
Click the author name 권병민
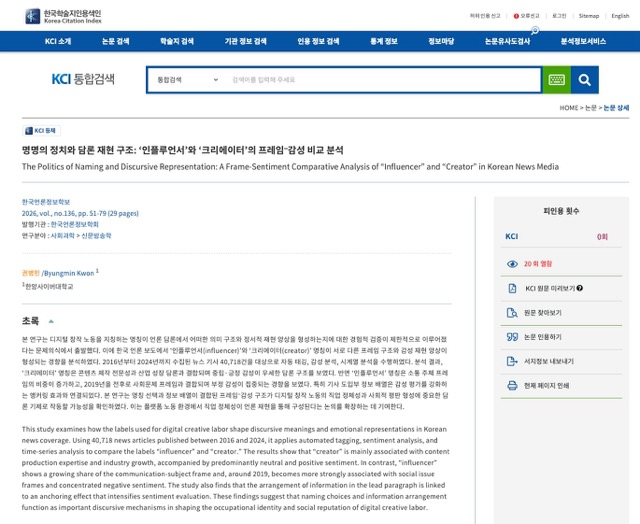(x=31, y=273)
